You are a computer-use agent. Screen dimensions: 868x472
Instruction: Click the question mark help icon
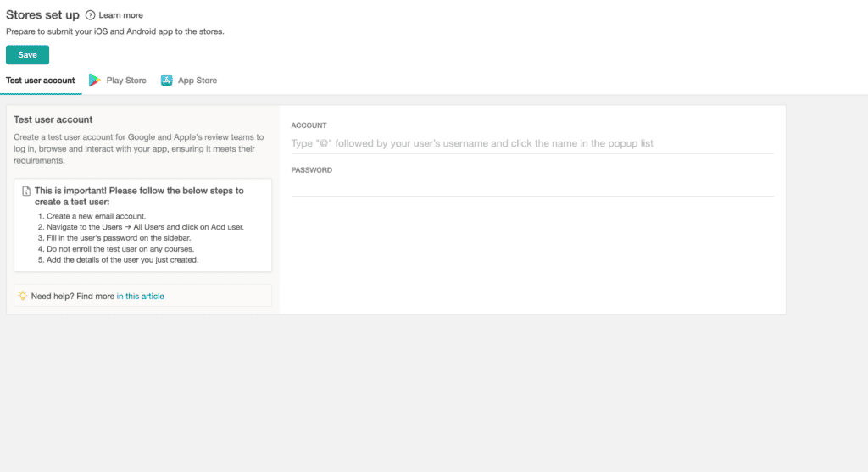tap(91, 15)
